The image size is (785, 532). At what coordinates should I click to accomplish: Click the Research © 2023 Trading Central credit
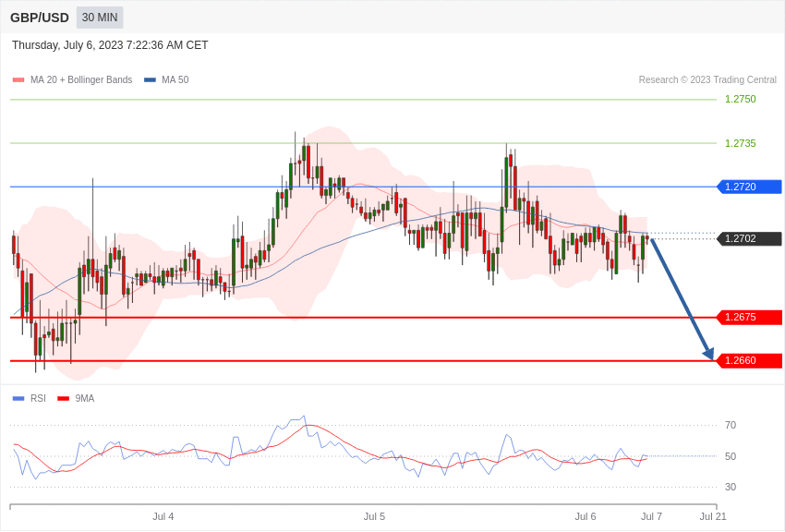[707, 79]
